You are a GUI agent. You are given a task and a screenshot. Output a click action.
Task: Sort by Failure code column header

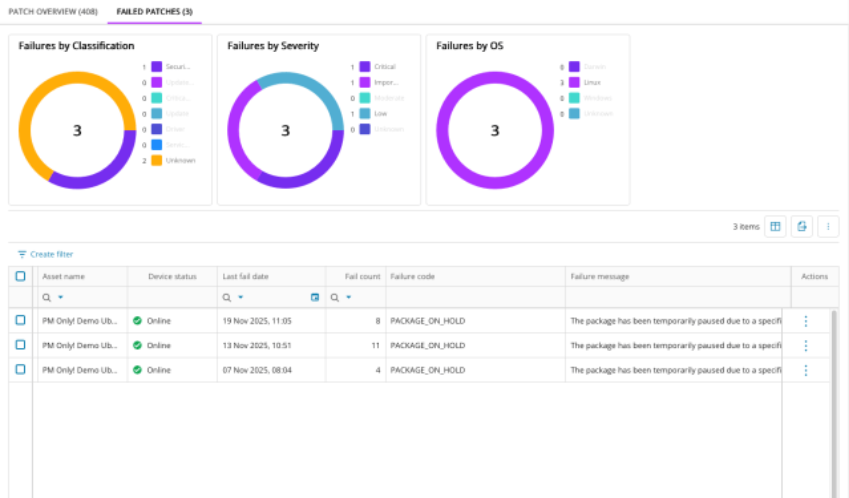tap(412, 276)
